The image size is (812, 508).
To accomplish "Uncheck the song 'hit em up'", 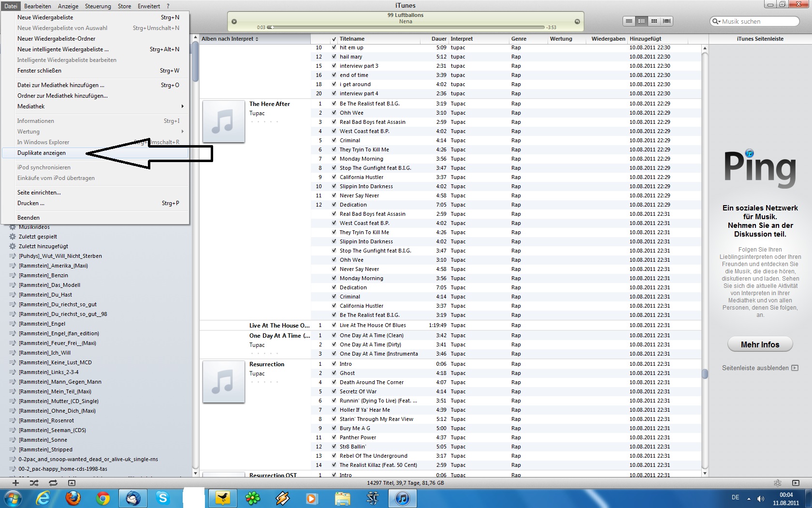I will pos(334,47).
